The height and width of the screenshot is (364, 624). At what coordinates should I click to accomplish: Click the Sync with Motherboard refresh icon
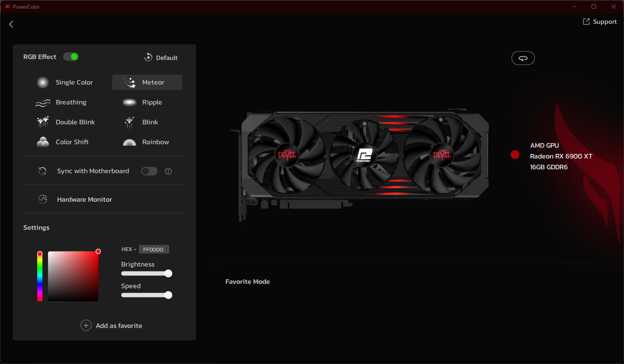42,171
